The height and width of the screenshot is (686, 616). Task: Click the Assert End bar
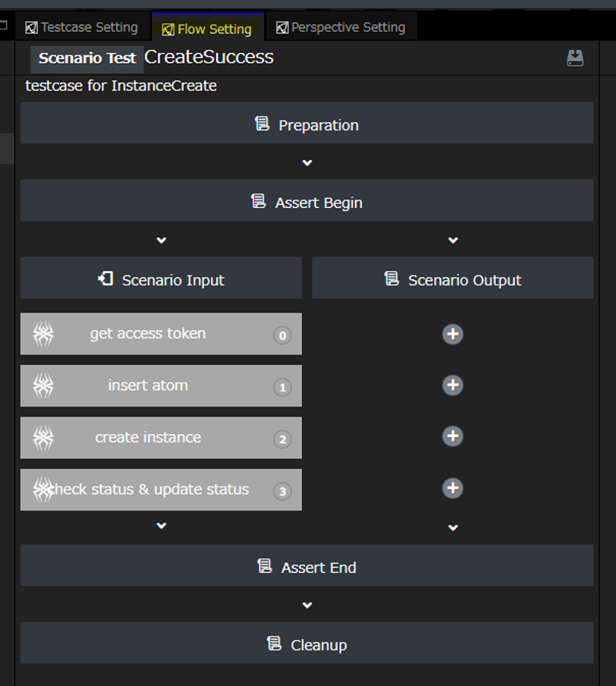coord(306,566)
